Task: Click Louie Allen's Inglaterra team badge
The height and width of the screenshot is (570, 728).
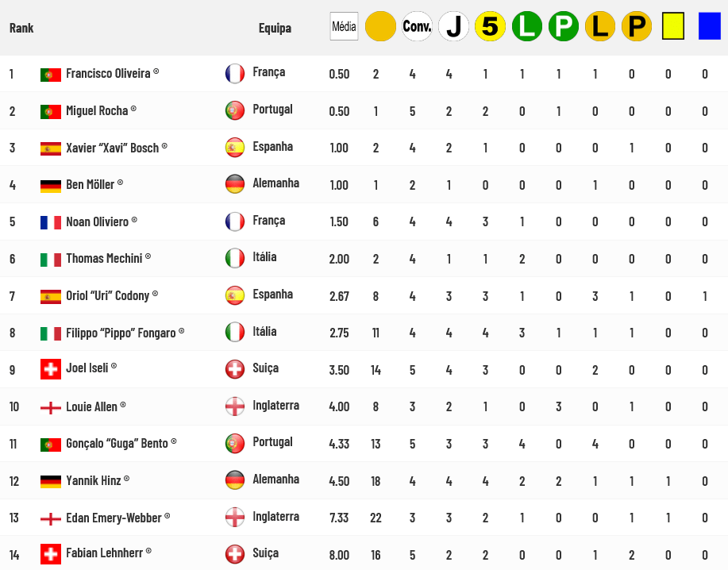Action: pyautogui.click(x=235, y=406)
